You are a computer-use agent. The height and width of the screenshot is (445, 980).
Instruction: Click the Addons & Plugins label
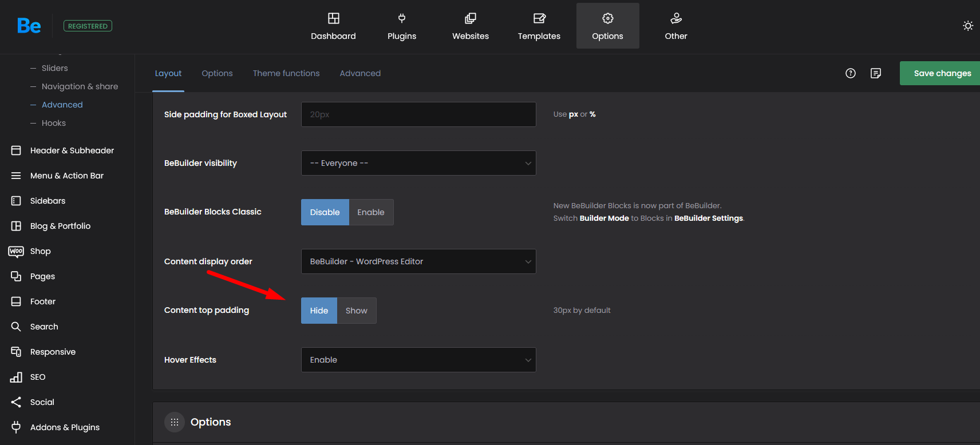pyautogui.click(x=65, y=427)
